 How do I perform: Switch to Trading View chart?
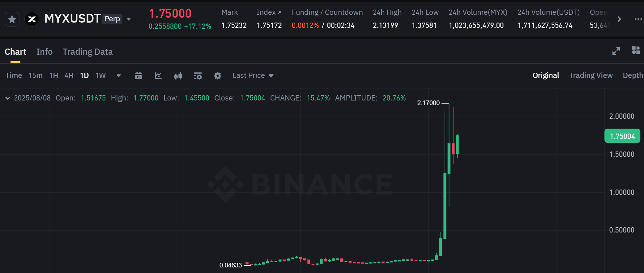coord(591,75)
